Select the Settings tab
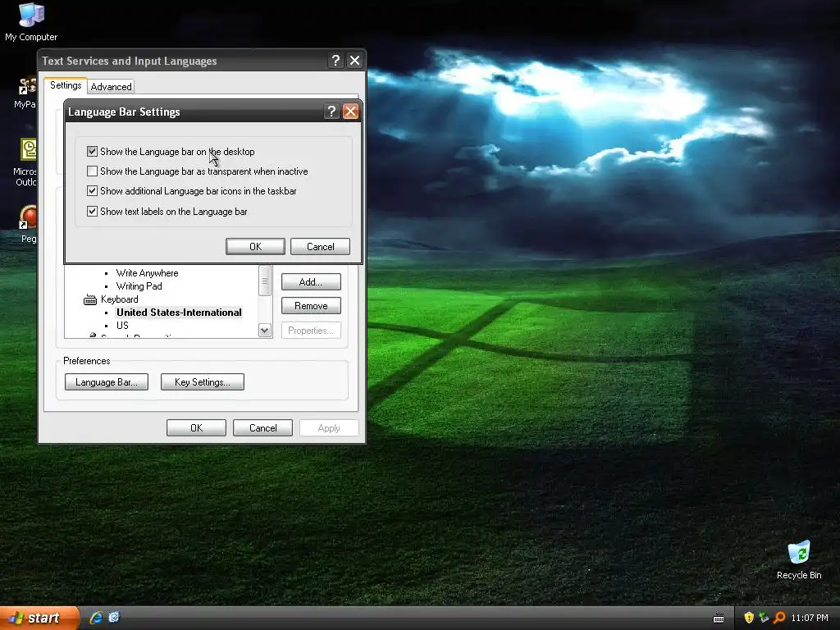 66,85
